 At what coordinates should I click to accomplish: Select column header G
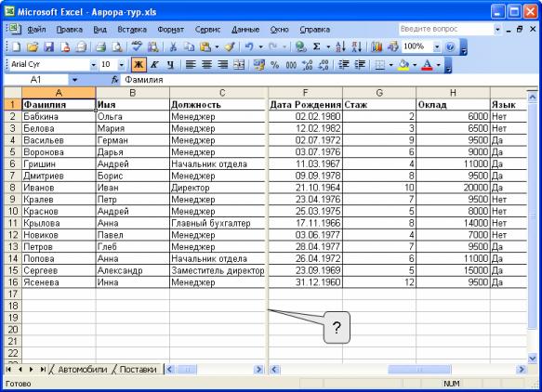379,93
